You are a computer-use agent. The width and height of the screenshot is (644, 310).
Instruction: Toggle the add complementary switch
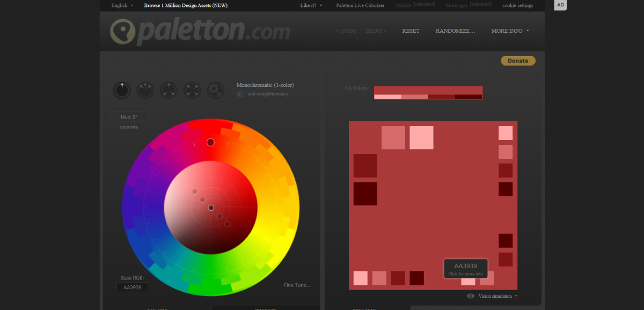(240, 94)
